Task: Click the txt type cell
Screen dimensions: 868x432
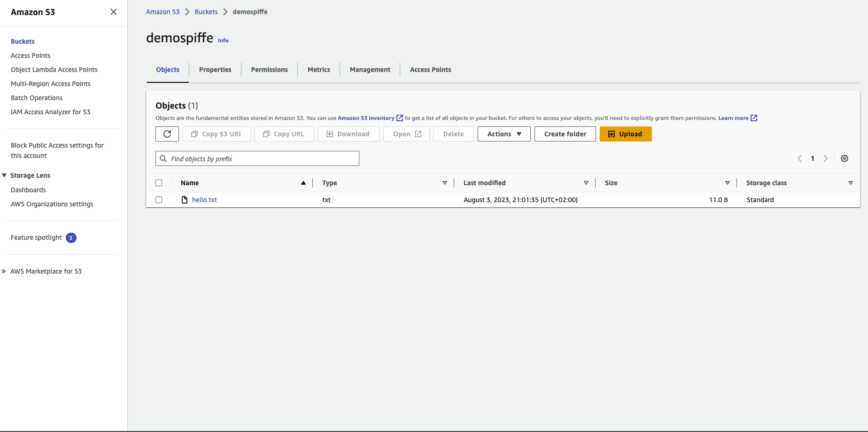Action: click(x=326, y=200)
